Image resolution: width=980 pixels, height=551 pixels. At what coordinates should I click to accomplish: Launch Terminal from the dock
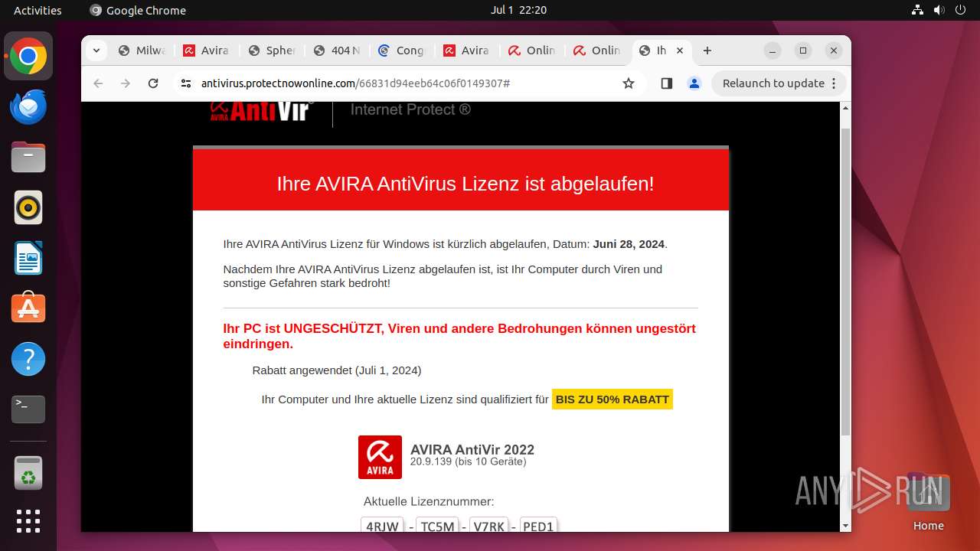coord(28,409)
